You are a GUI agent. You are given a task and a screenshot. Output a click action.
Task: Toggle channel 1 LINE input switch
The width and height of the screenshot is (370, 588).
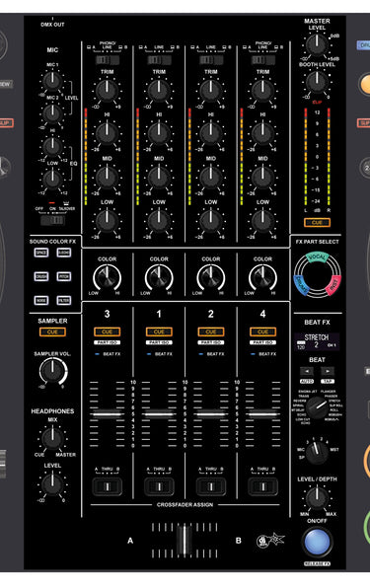[159, 60]
